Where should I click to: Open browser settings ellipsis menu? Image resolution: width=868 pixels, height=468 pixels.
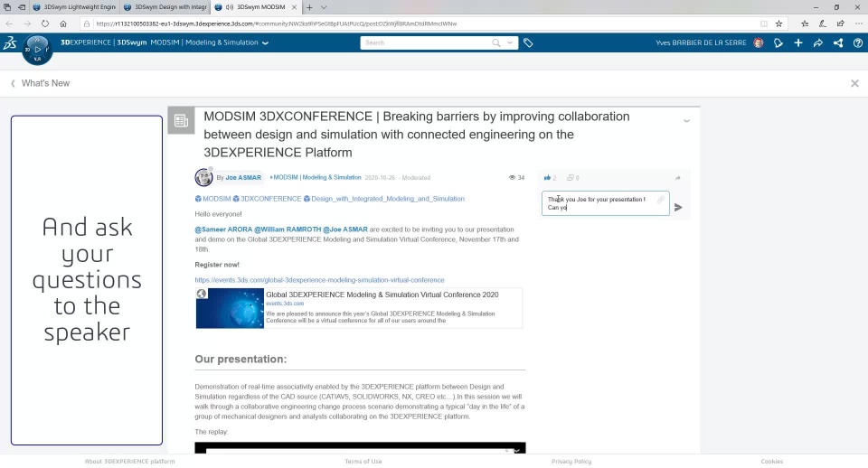point(859,23)
